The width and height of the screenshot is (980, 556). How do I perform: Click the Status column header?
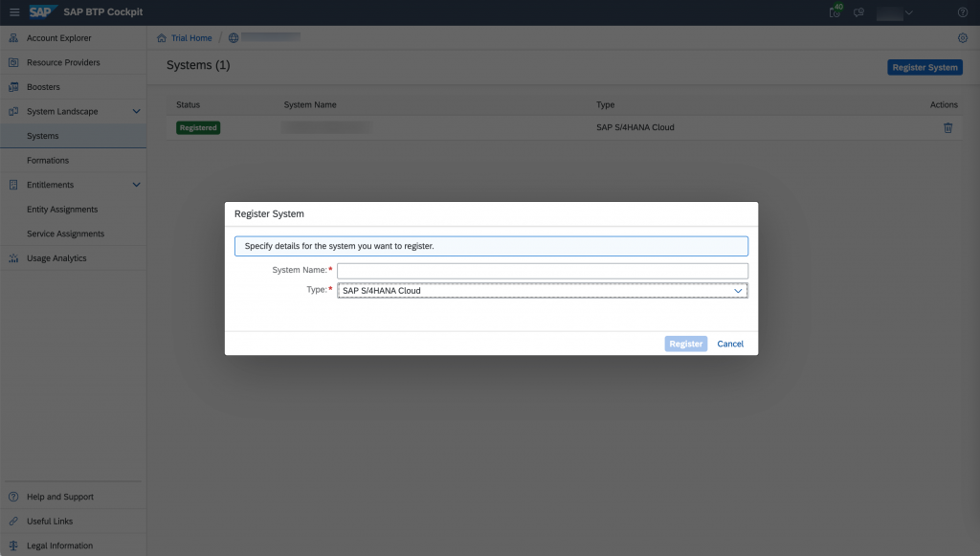tap(189, 105)
